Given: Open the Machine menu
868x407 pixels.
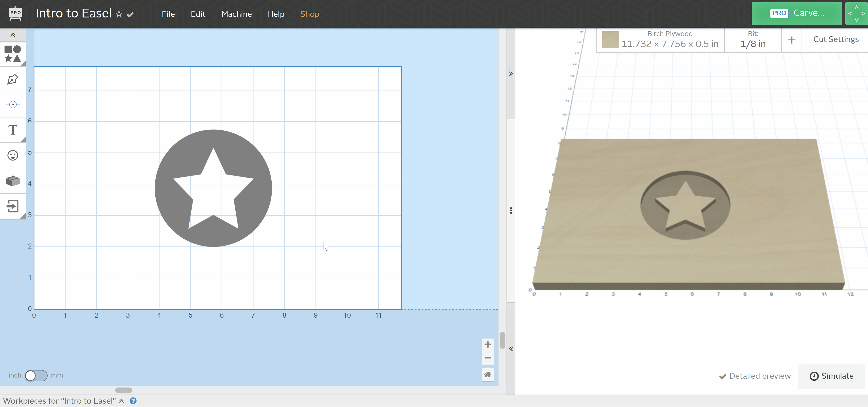Looking at the screenshot, I should click(237, 14).
